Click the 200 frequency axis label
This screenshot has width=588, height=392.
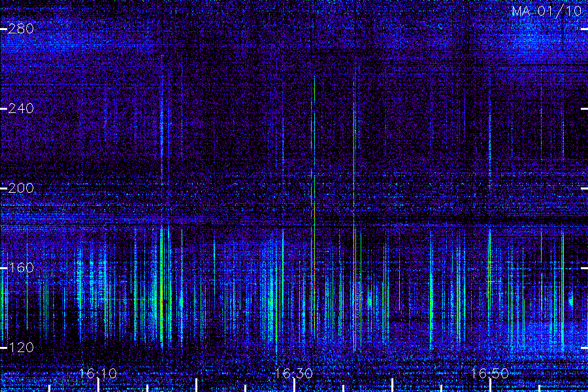pyautogui.click(x=21, y=188)
